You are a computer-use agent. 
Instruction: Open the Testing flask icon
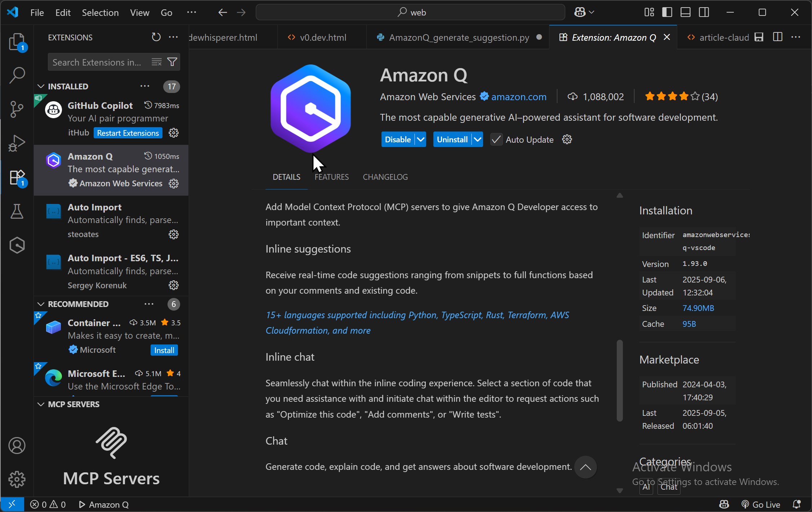(x=17, y=212)
